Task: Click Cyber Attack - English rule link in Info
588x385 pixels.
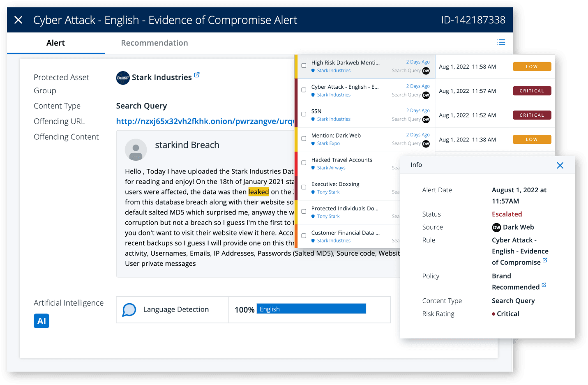Action: click(x=520, y=251)
